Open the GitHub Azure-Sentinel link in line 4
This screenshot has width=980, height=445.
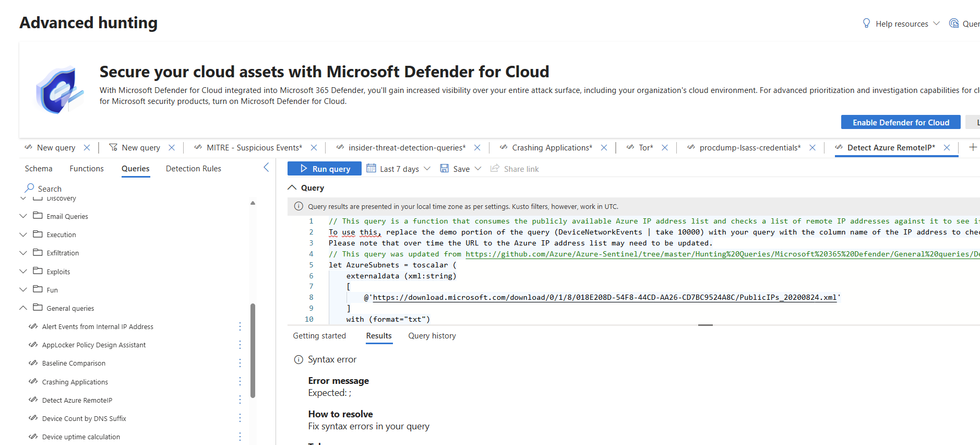coord(723,254)
